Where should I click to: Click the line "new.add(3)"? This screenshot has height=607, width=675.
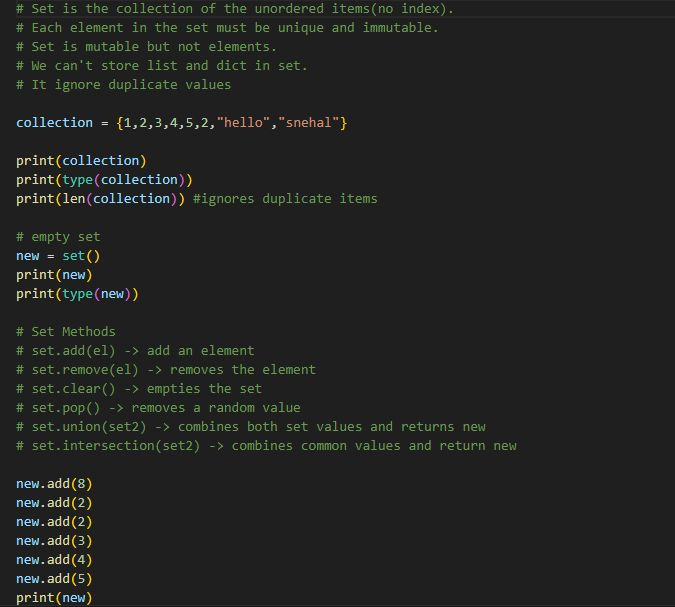(x=54, y=541)
